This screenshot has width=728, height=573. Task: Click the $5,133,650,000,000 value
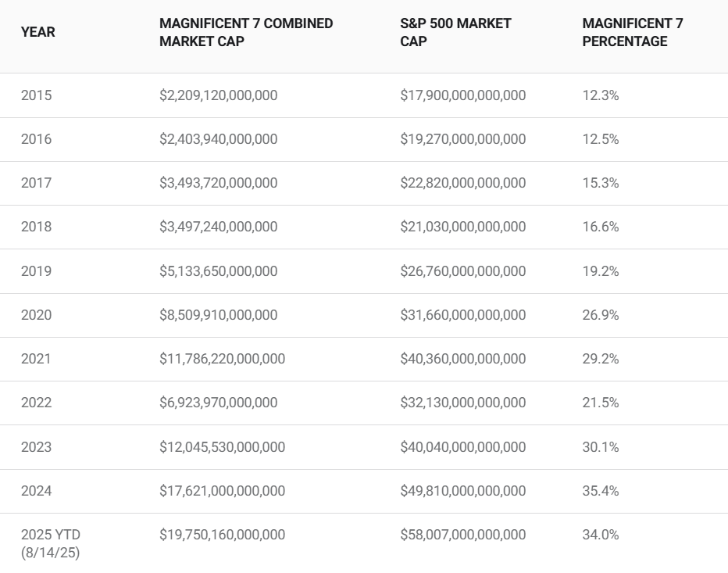(x=218, y=271)
